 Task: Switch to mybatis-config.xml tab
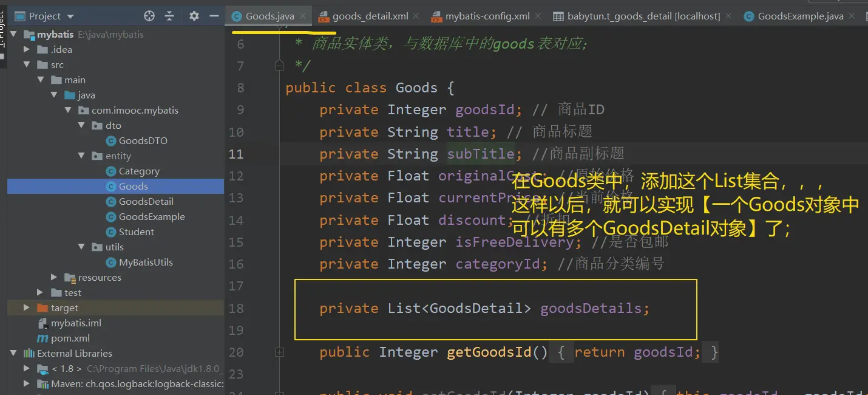(x=487, y=16)
